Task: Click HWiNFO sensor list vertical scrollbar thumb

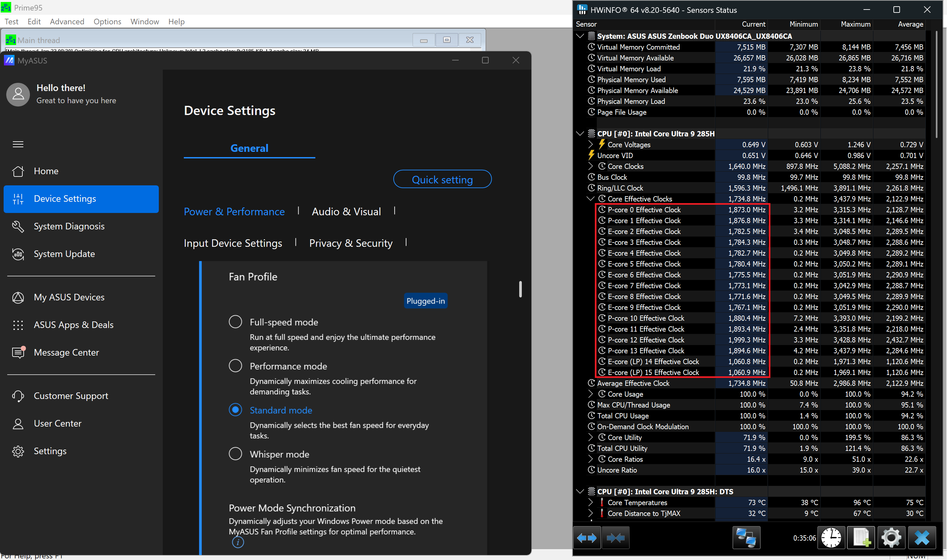Action: tap(937, 84)
